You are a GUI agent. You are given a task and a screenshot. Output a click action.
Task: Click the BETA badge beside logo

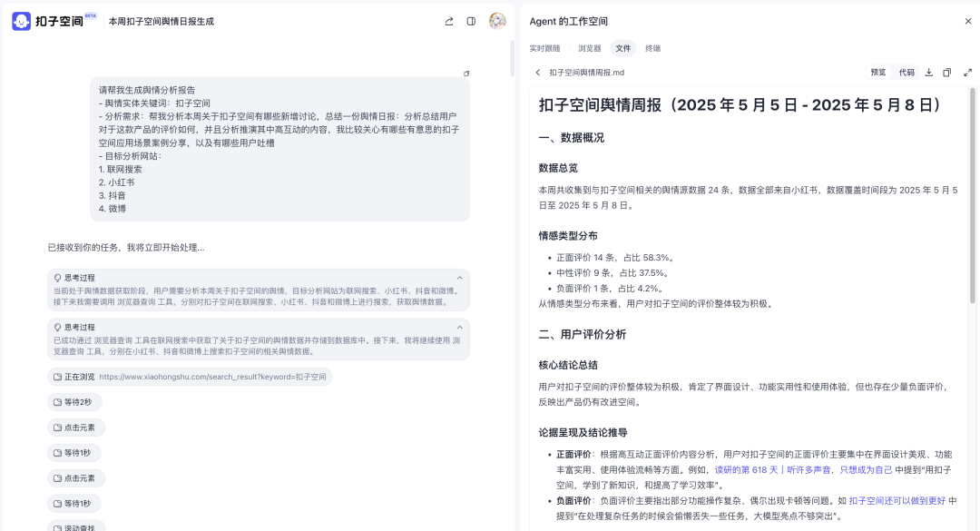click(91, 15)
